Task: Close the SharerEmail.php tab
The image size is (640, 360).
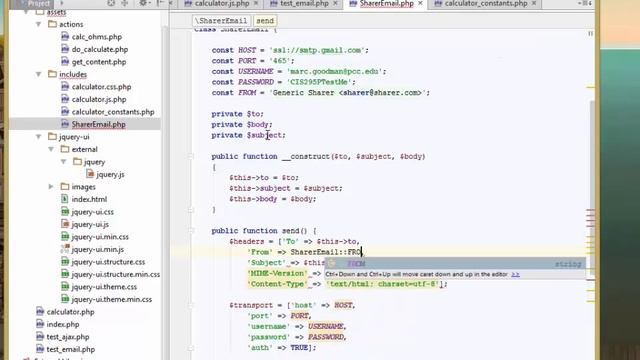Action: [420, 3]
